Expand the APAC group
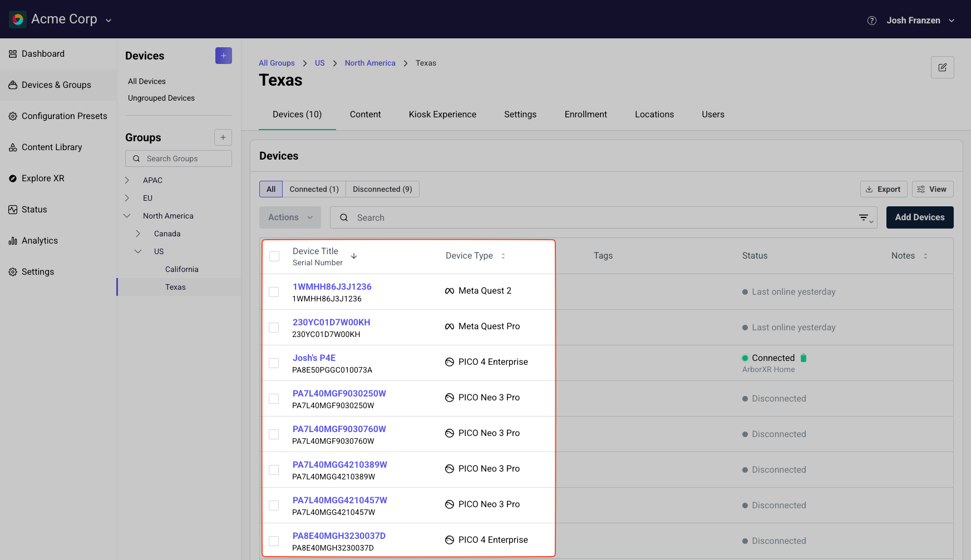 pos(127,180)
